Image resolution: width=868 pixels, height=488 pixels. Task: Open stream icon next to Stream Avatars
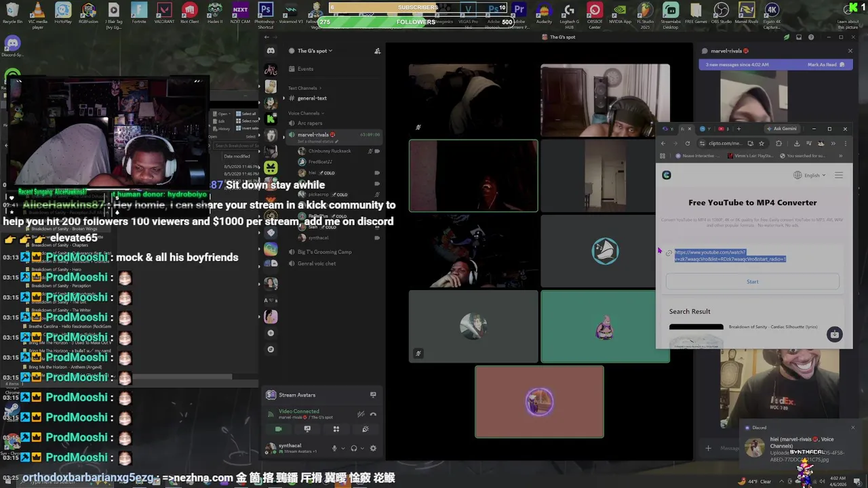click(x=373, y=394)
